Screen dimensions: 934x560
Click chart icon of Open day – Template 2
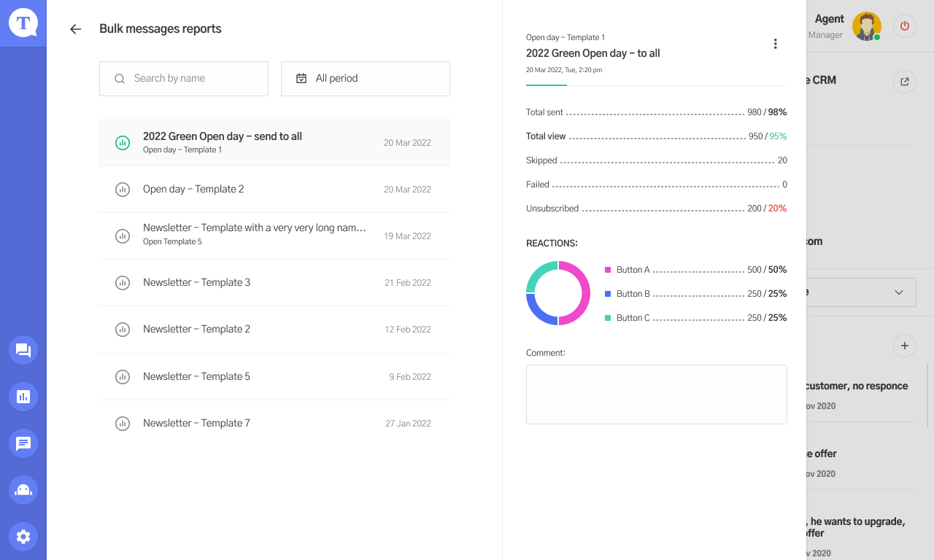tap(123, 190)
